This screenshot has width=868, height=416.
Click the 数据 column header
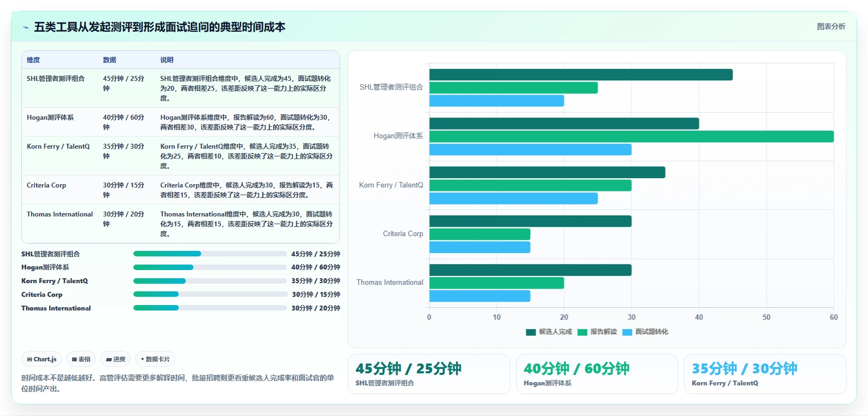pyautogui.click(x=109, y=60)
